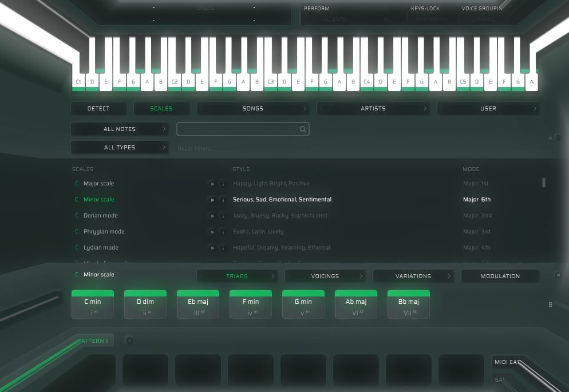
Task: Open info for the Minor scale
Action: coord(223,199)
